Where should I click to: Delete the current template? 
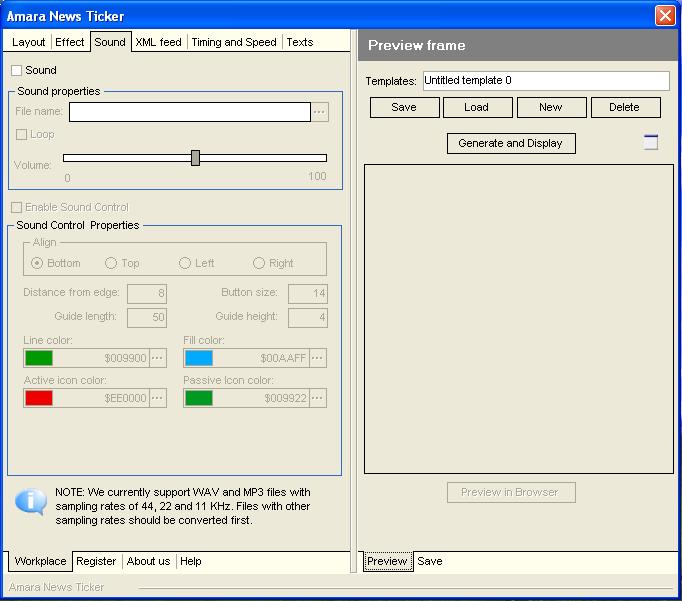(x=625, y=107)
